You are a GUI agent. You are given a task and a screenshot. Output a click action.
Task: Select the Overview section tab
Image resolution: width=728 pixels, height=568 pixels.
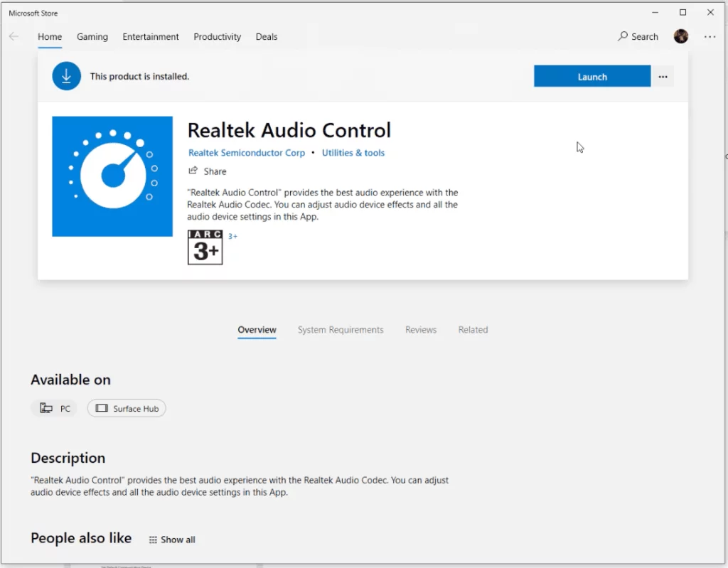coord(257,330)
